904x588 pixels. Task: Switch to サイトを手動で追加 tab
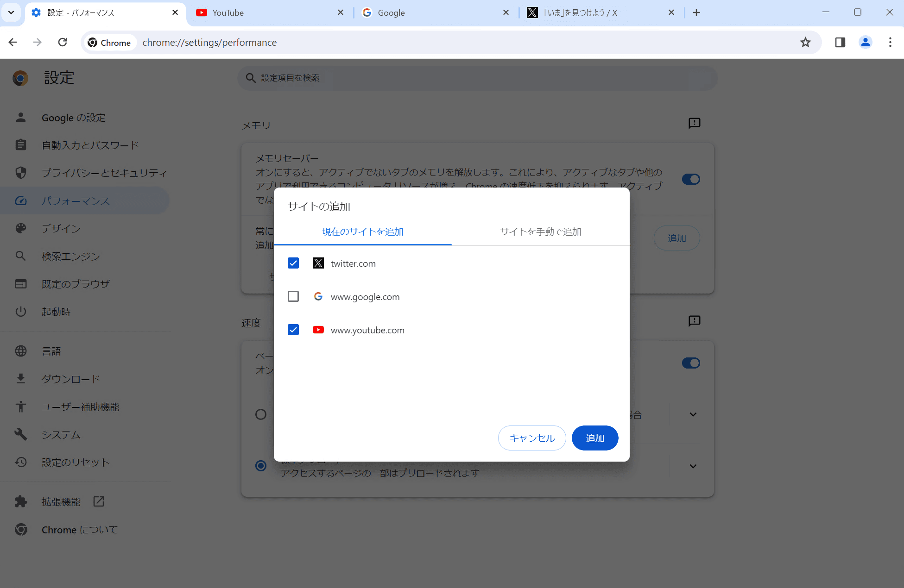(x=540, y=231)
